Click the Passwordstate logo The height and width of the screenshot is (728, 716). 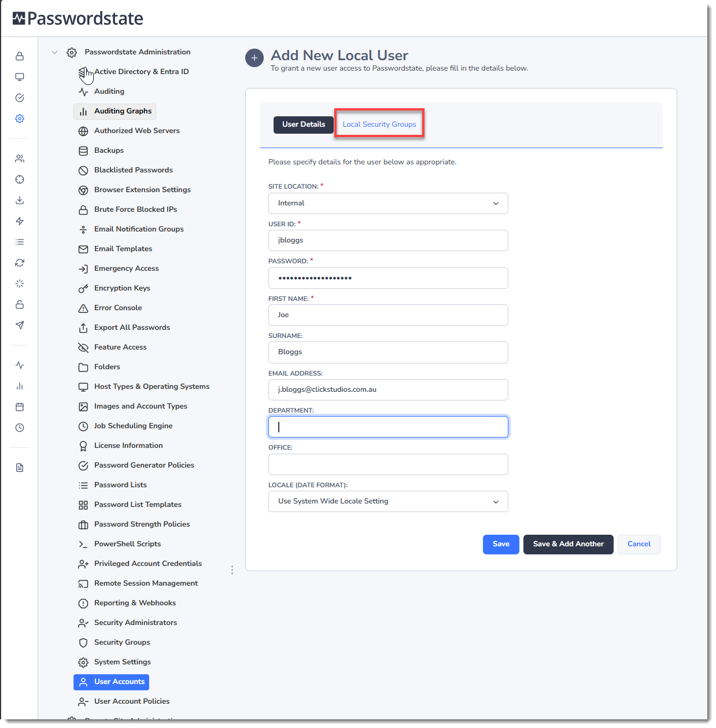click(x=78, y=19)
